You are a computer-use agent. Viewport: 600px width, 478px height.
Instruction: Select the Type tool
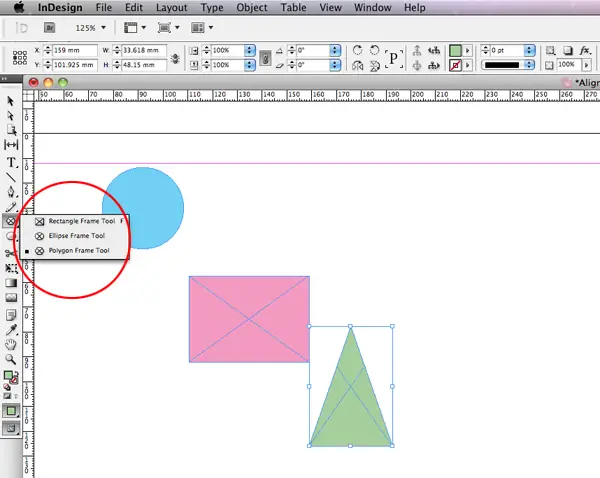pyautogui.click(x=11, y=162)
